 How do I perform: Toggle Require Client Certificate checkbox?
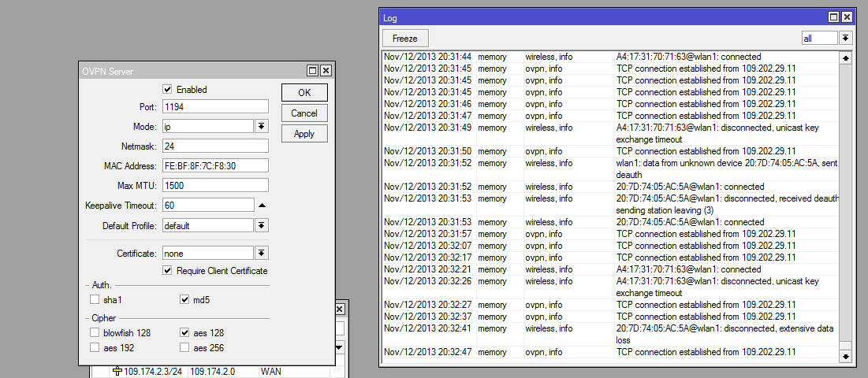pyautogui.click(x=167, y=270)
